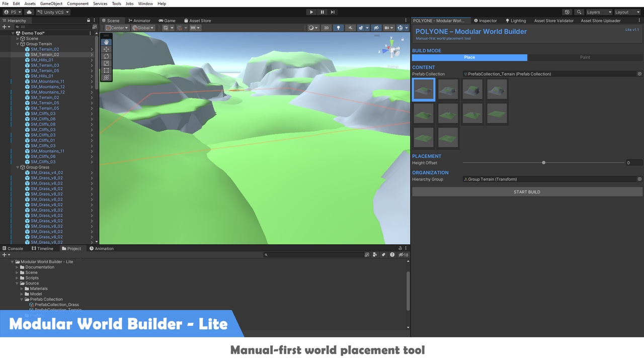
Task: Expand the Documentation folder
Action: (x=17, y=267)
